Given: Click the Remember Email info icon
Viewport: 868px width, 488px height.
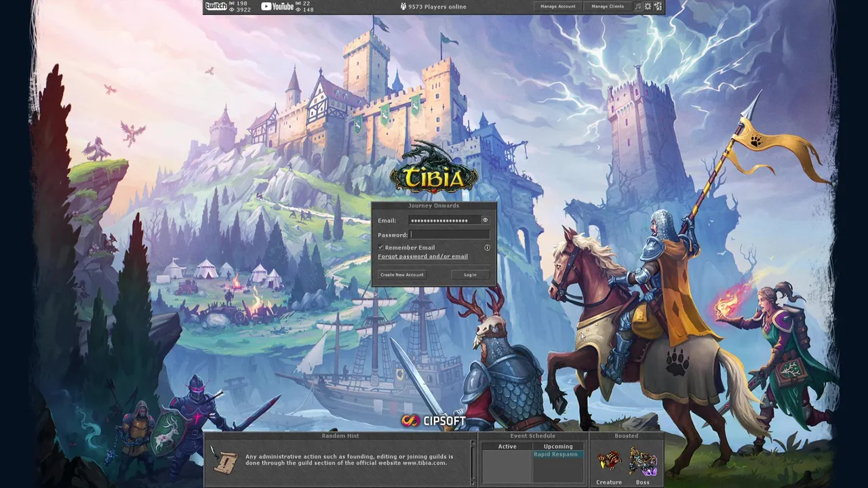Looking at the screenshot, I should coord(487,247).
